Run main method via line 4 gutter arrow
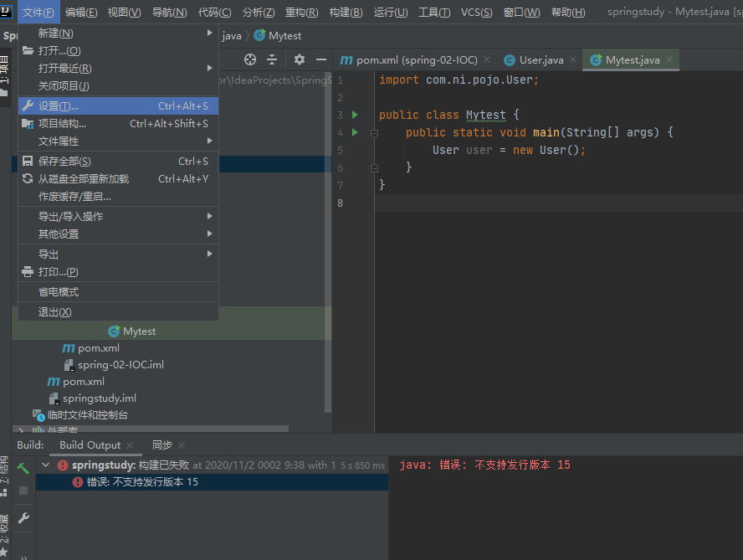This screenshot has width=743, height=560. click(355, 132)
